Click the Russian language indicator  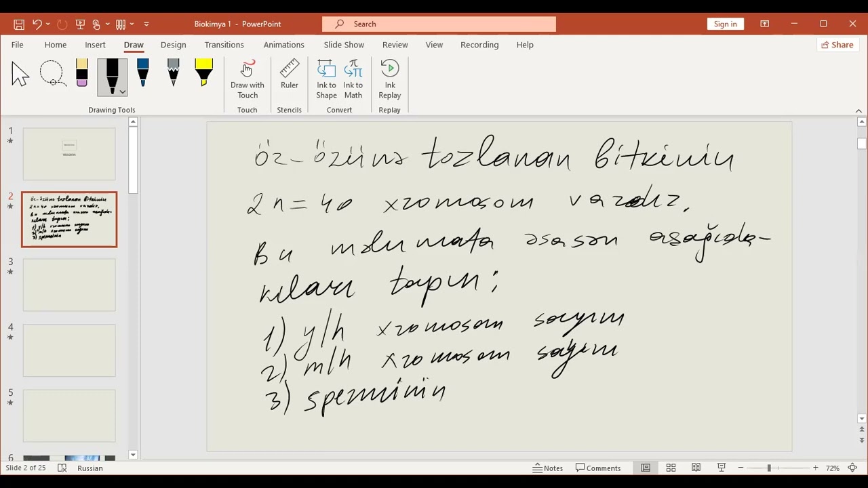[90, 468]
